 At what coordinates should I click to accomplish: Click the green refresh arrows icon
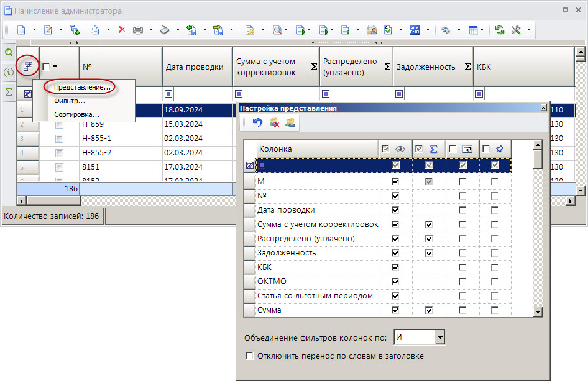click(500, 30)
